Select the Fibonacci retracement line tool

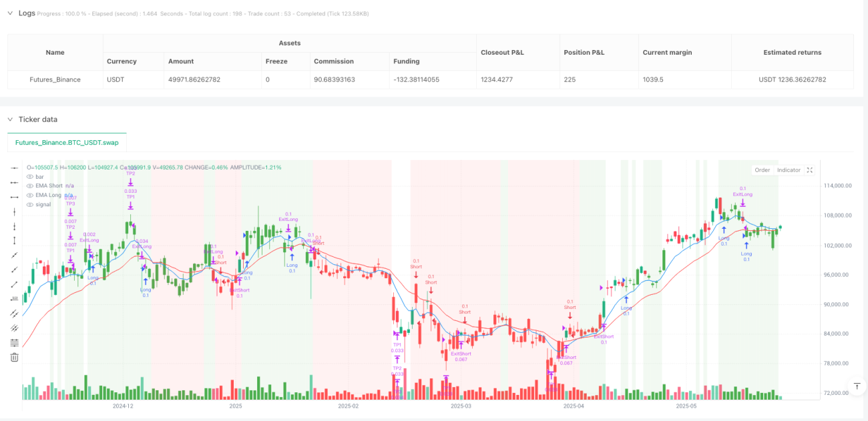(x=14, y=342)
